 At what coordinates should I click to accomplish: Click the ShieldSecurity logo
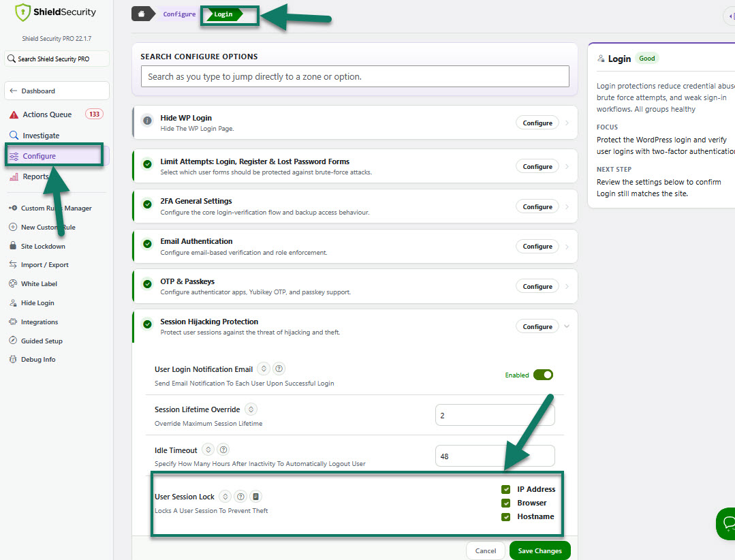pos(55,12)
